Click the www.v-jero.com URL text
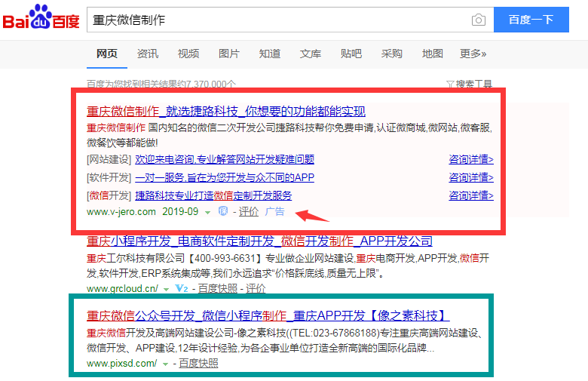 [x=121, y=212]
